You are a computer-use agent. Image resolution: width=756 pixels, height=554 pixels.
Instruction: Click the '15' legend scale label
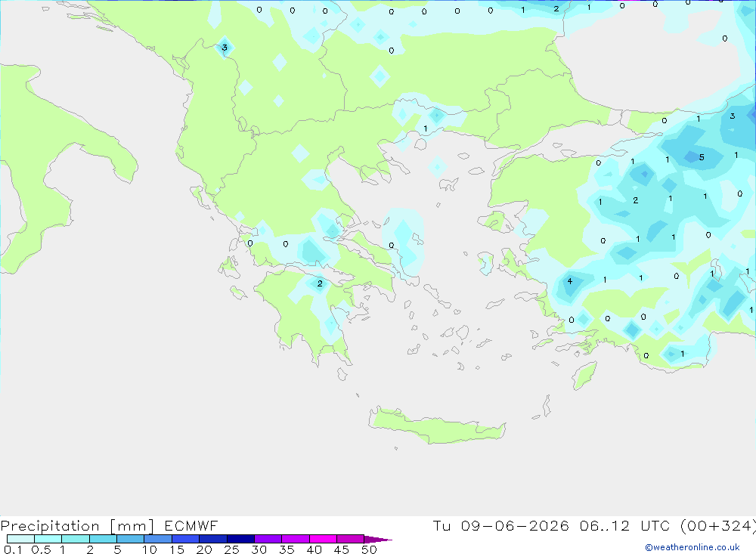(x=177, y=549)
